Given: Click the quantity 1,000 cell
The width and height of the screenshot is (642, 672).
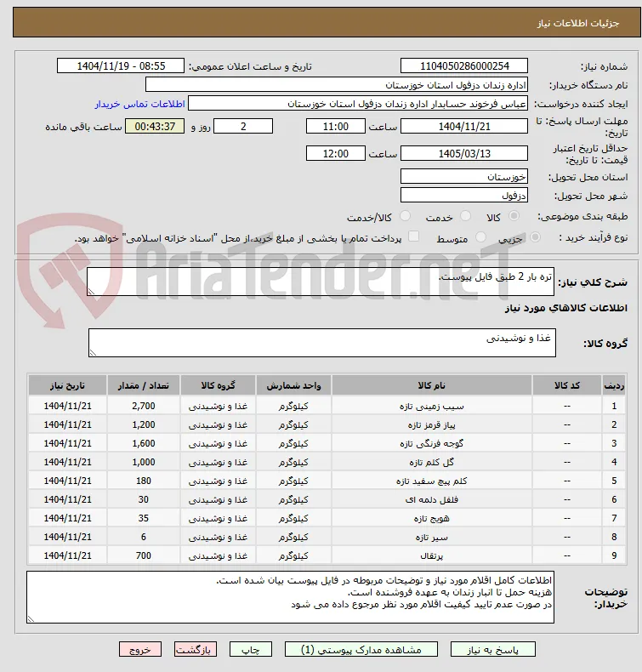Looking at the screenshot, I should click(x=144, y=462).
